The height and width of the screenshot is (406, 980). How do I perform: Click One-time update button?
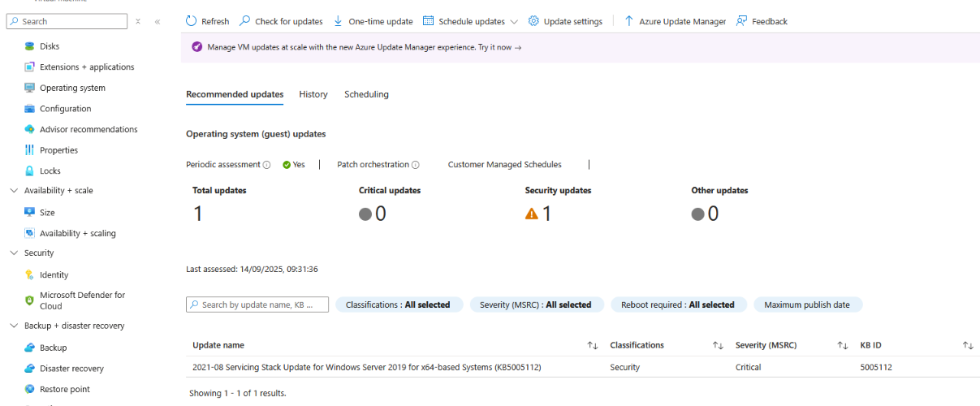click(373, 22)
